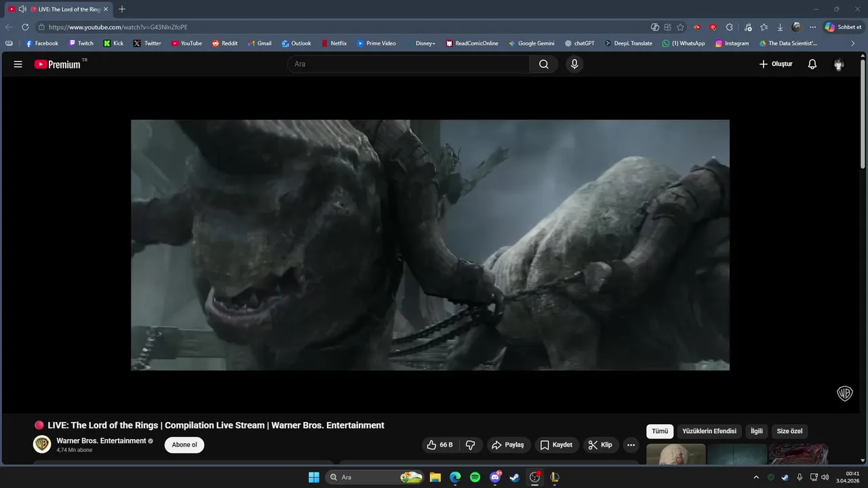Open the DeepL Translate bookmark
This screenshot has width=868, height=488.
[628, 43]
